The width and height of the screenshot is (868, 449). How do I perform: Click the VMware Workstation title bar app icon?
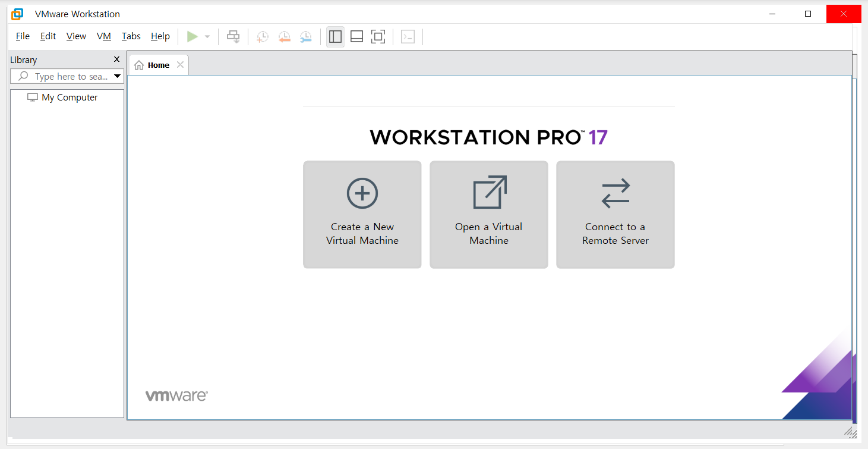click(x=18, y=14)
